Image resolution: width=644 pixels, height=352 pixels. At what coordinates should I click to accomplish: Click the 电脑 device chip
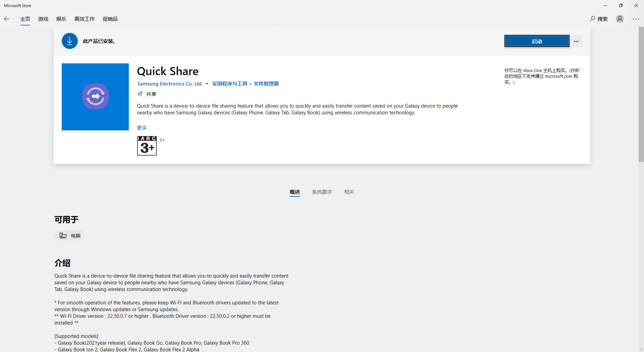coord(69,236)
